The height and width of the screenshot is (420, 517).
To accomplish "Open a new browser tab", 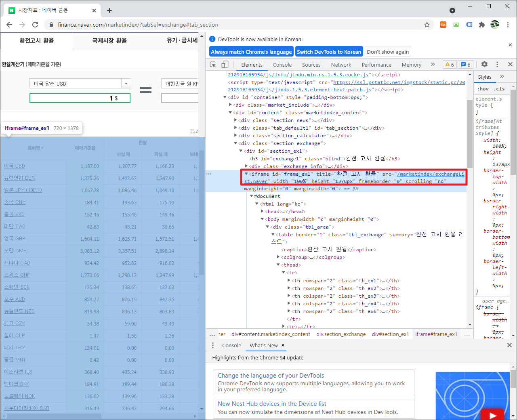I will pyautogui.click(x=109, y=10).
